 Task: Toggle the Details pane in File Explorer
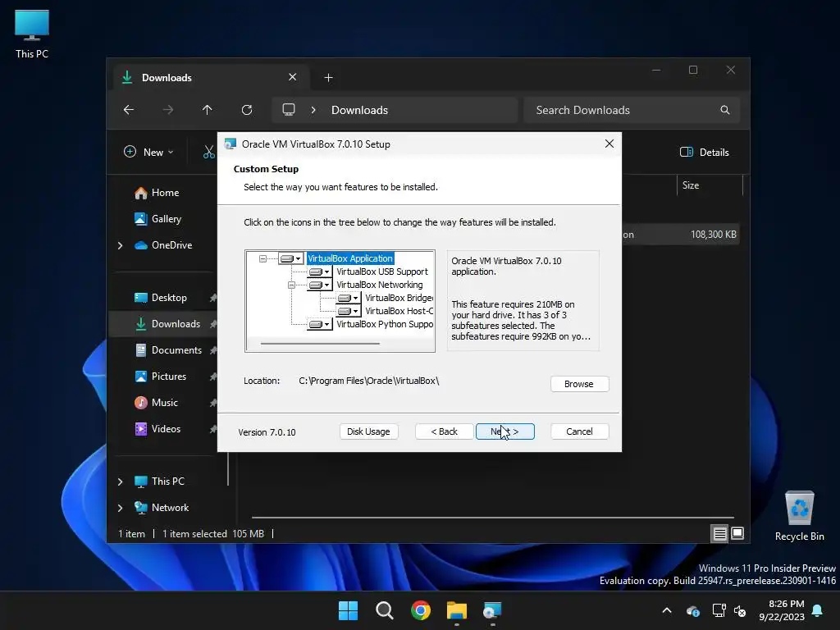[705, 152]
